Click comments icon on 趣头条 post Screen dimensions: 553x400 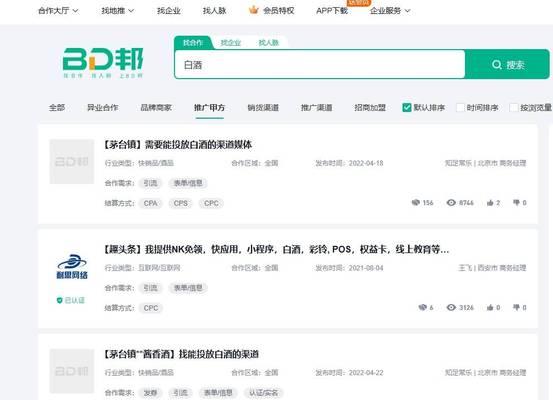tap(423, 307)
